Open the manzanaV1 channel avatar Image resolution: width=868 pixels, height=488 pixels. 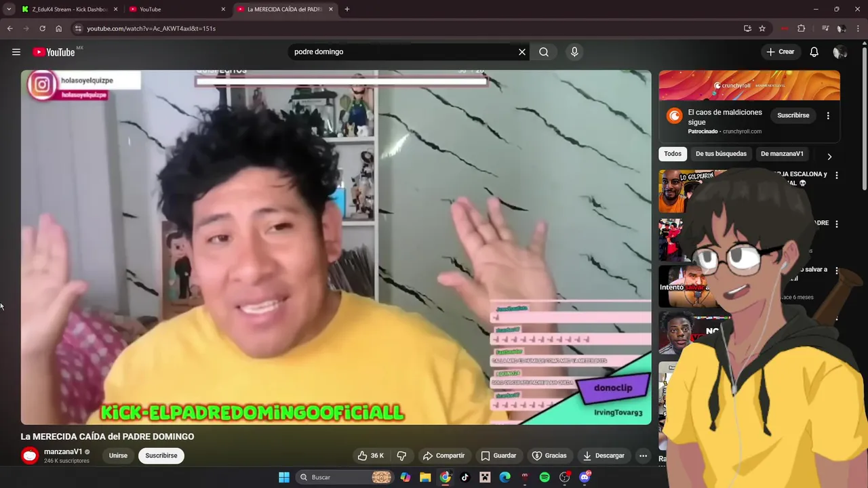[x=29, y=455]
